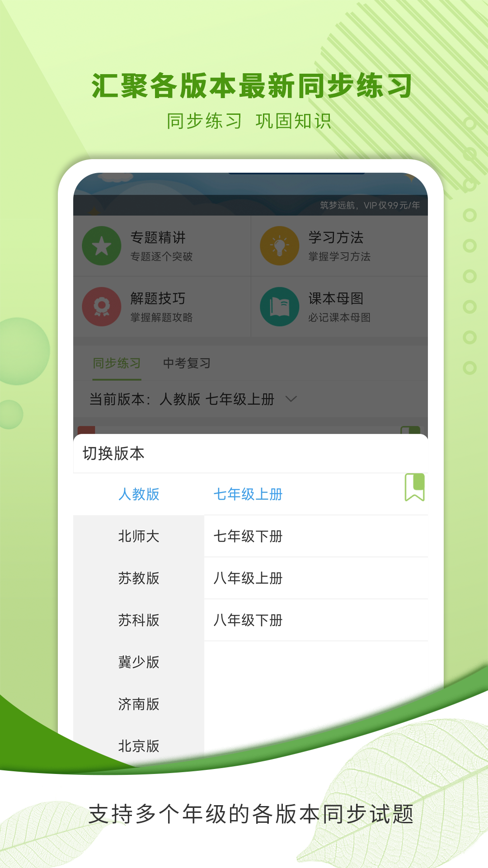This screenshot has height=868, width=488.
Task: Expand the 当前版本 dropdown chevron
Action: (291, 399)
